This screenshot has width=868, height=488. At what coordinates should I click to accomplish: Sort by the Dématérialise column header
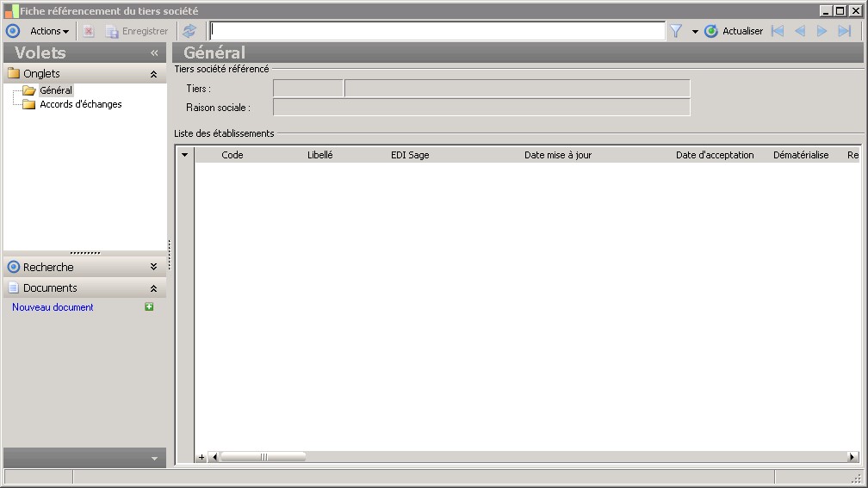pos(801,155)
